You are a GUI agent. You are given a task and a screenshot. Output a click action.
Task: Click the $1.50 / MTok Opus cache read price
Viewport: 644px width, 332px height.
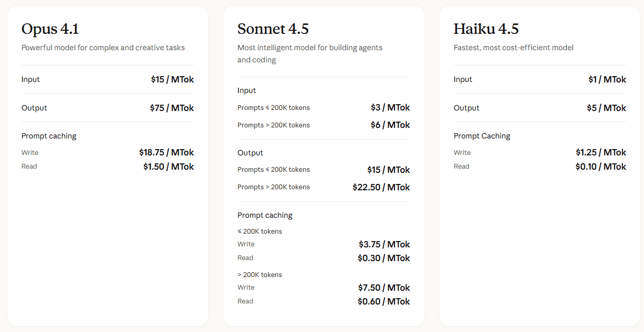pyautogui.click(x=169, y=167)
